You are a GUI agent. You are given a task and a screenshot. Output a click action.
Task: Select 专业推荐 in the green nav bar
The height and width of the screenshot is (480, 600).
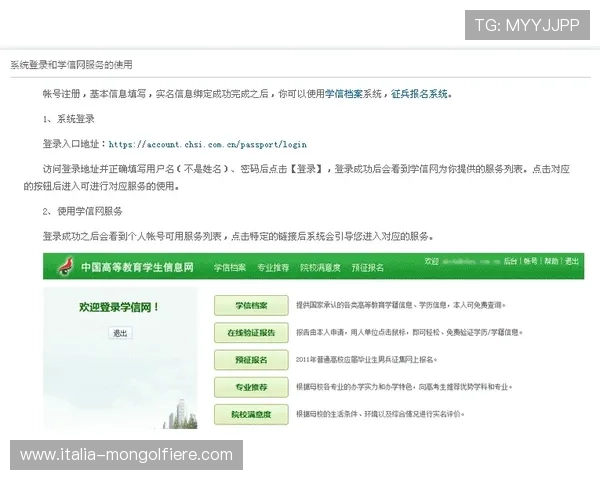pyautogui.click(x=273, y=268)
